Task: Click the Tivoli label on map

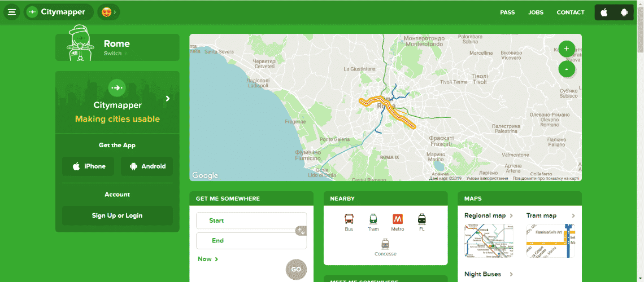Action: [480, 79]
